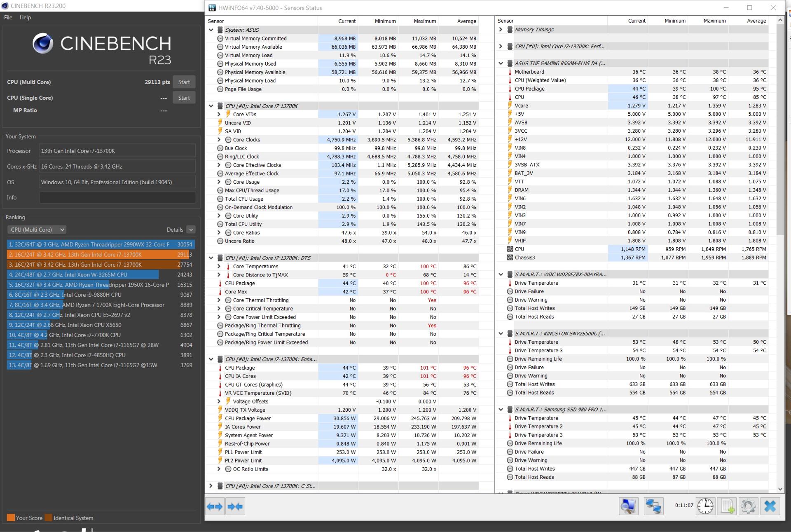Collapse the System: ASUS sensor group
The image size is (791, 532).
point(211,30)
